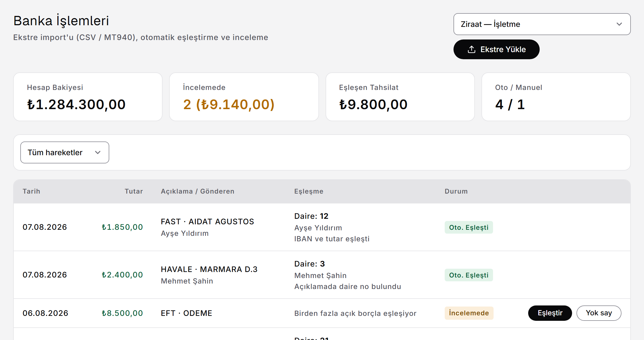Image resolution: width=644 pixels, height=340 pixels.
Task: Click Yok say for the EFT ODEME row
Action: pyautogui.click(x=599, y=313)
